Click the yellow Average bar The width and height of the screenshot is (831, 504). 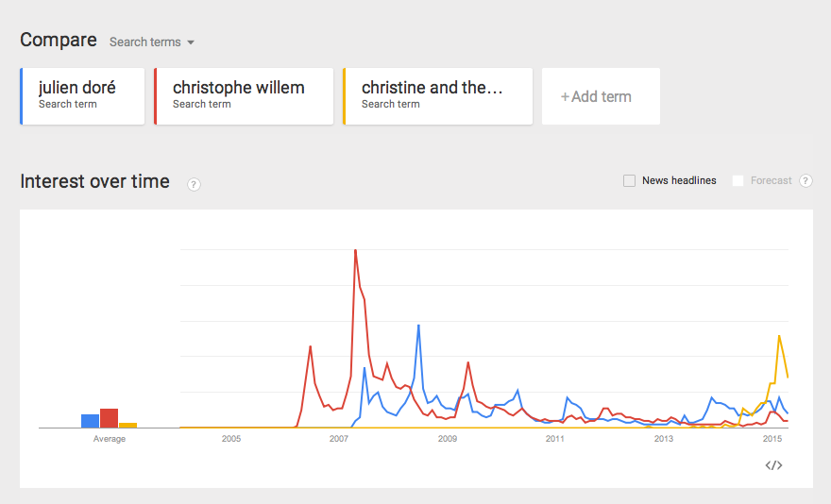coord(127,425)
